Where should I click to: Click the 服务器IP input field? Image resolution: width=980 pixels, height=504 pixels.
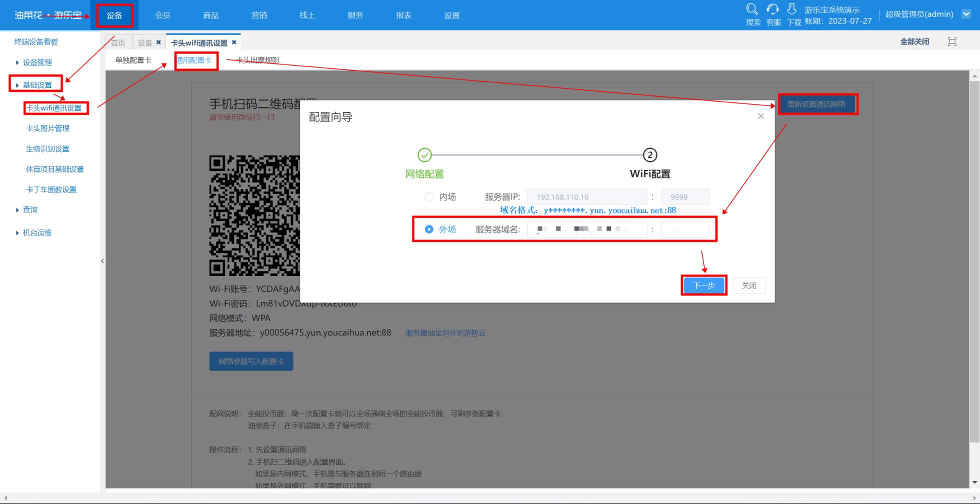pos(587,197)
